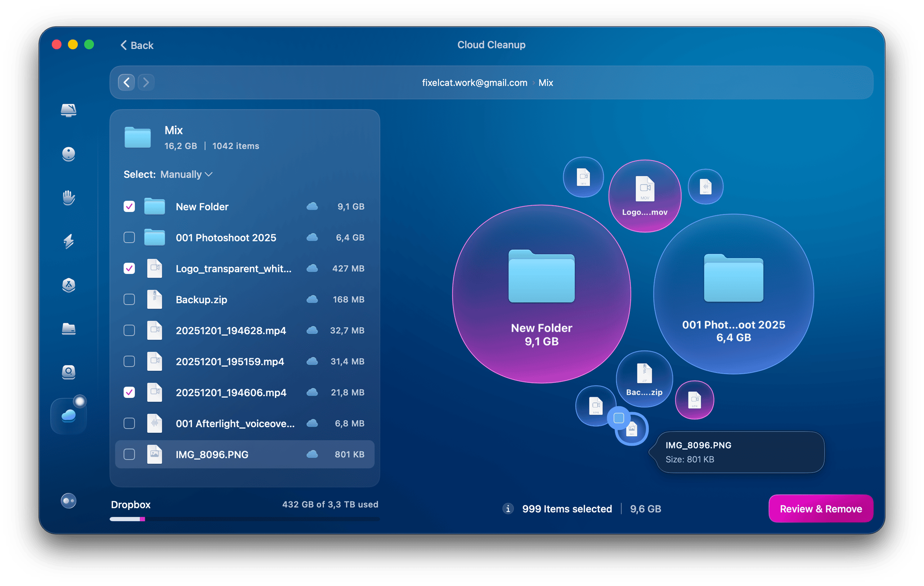Open Cleanup module in sidebar
924x586 pixels.
pyautogui.click(x=68, y=154)
